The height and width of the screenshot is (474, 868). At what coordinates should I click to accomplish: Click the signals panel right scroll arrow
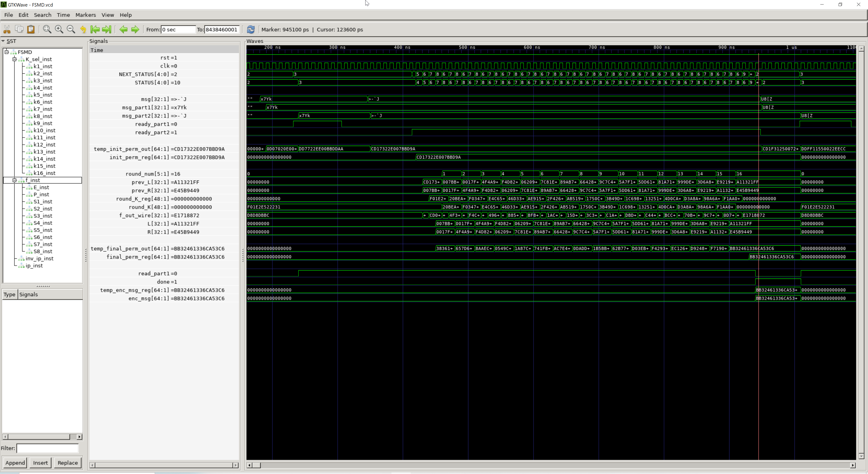coord(236,465)
